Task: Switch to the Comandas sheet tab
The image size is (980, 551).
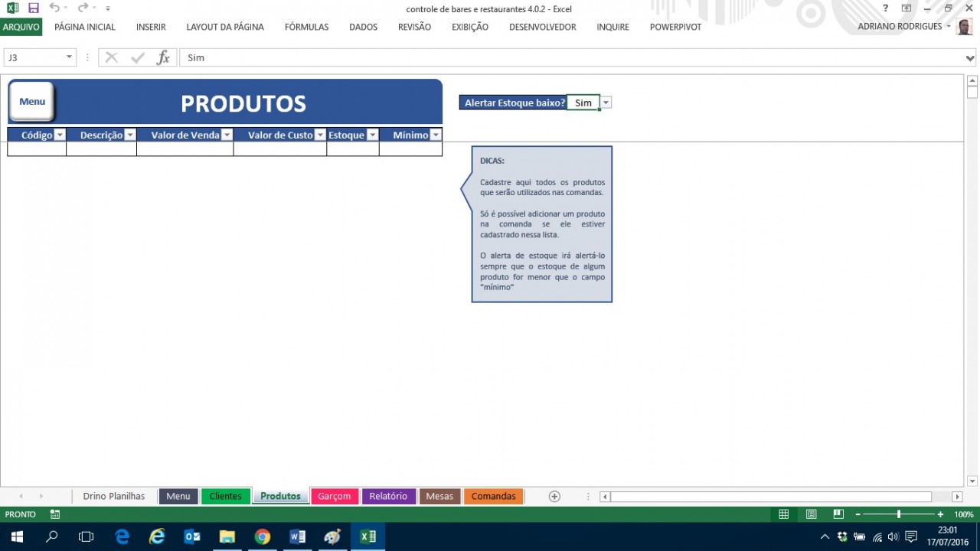Action: [494, 496]
